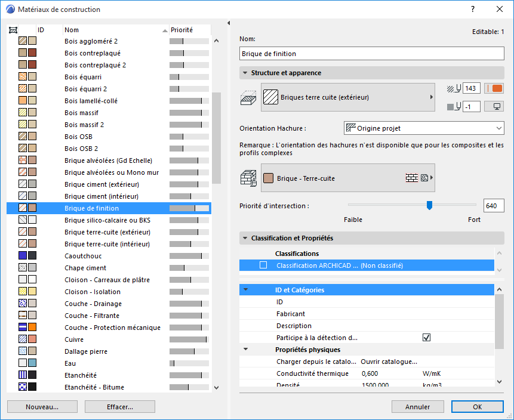
Task: Confirm with the OK button
Action: pyautogui.click(x=478, y=406)
